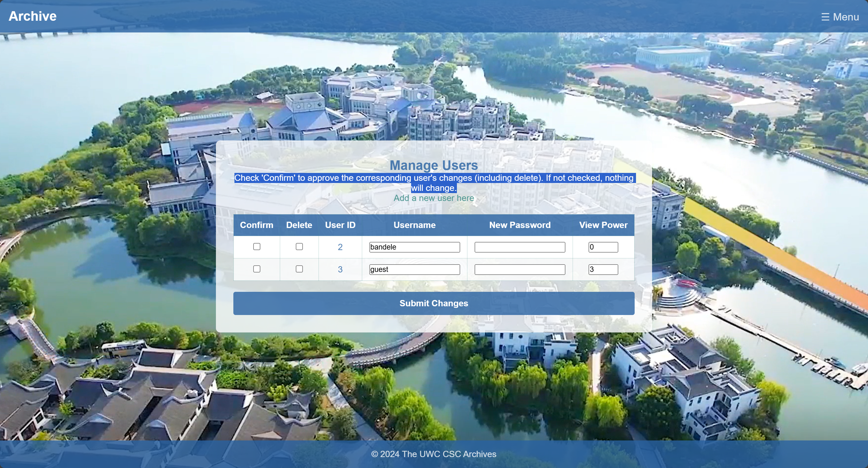This screenshot has width=868, height=468.
Task: Open the hamburger Menu
Action: coord(840,17)
